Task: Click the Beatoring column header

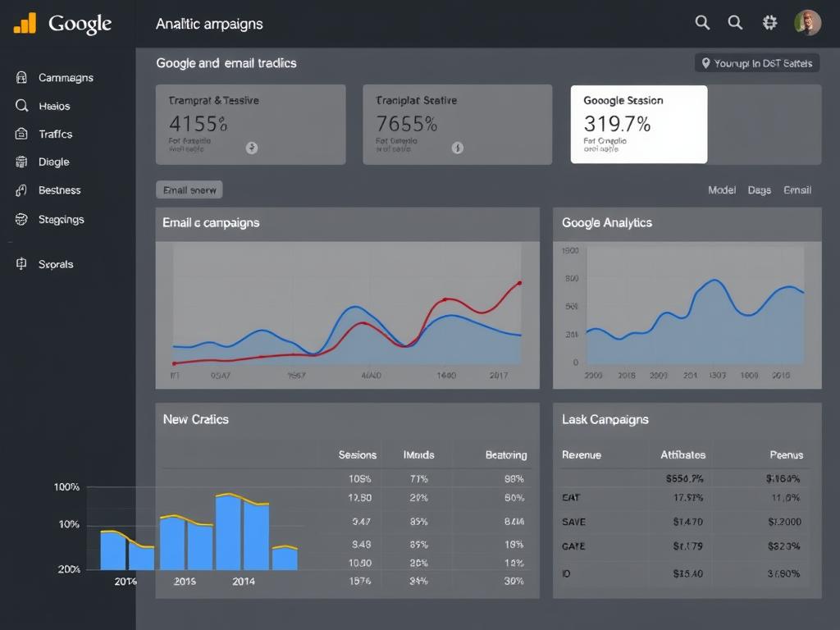Action: point(506,454)
